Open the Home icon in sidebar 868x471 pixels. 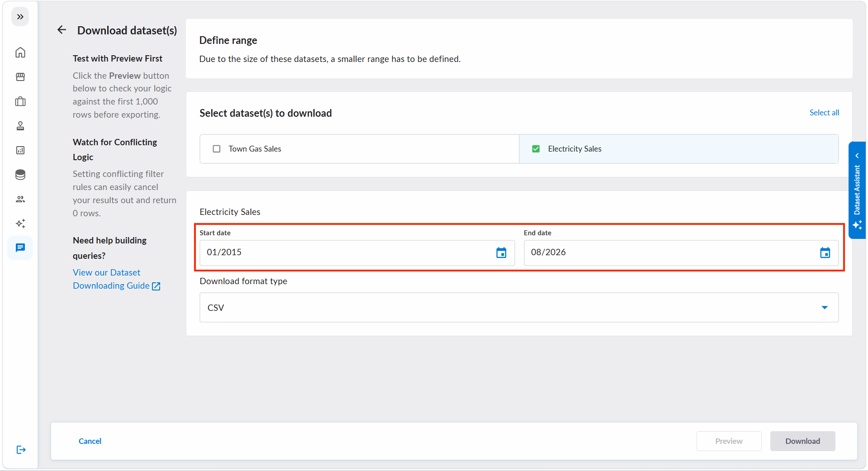pos(20,52)
